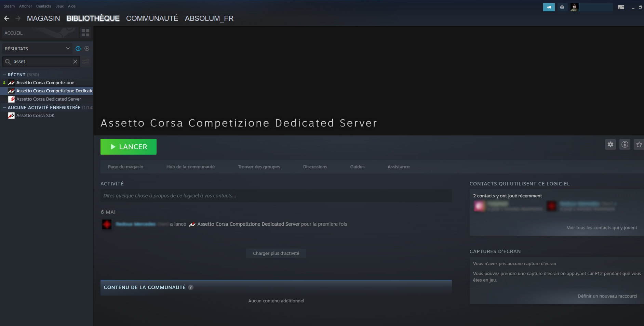This screenshot has width=644, height=326.
Task: Click the avatar in the 6 mai activity entry
Action: pyautogui.click(x=107, y=224)
